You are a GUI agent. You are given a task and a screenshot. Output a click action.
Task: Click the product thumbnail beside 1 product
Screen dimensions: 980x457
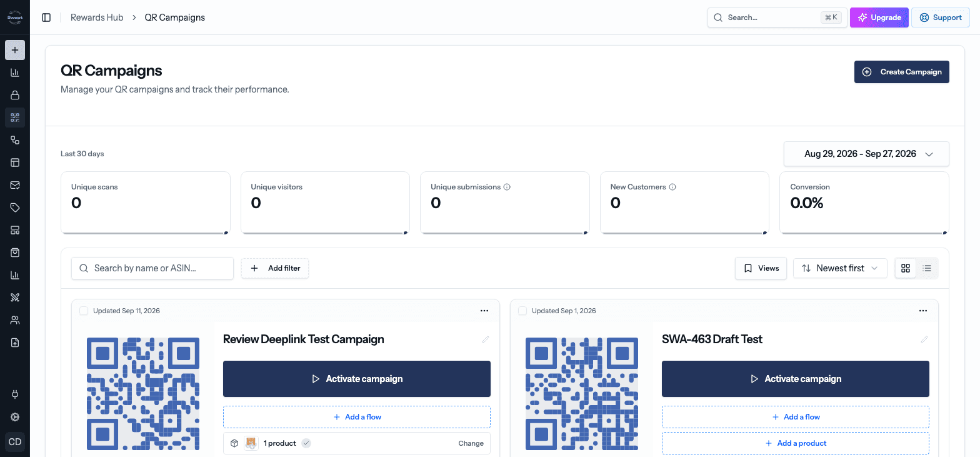pyautogui.click(x=251, y=443)
